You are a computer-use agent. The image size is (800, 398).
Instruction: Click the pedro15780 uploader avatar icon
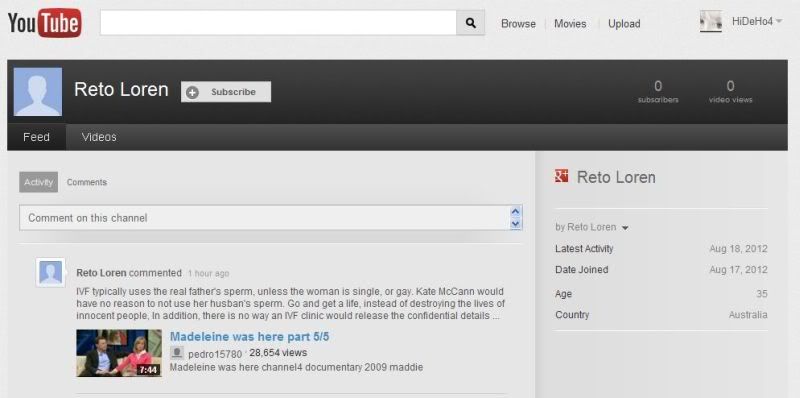pyautogui.click(x=177, y=353)
